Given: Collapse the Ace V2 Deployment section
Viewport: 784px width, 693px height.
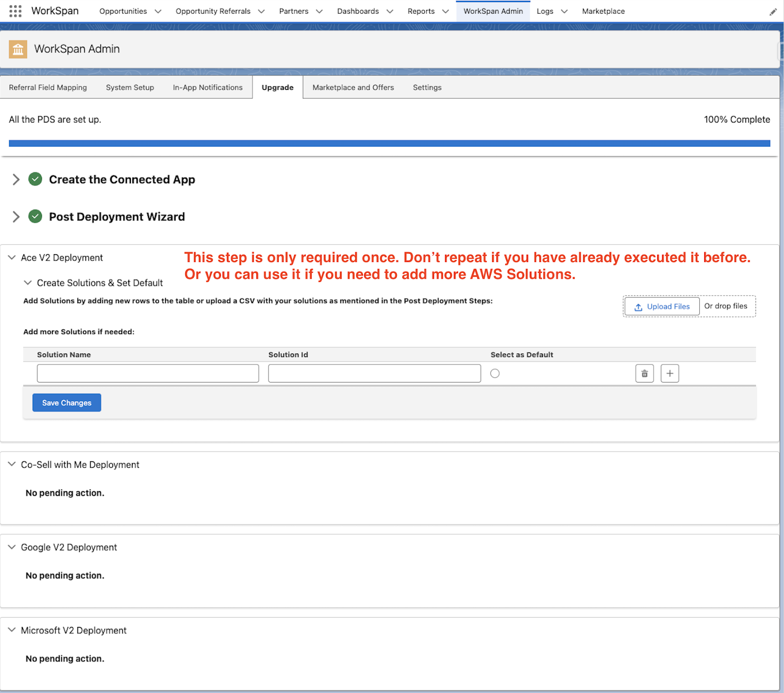Looking at the screenshot, I should (12, 258).
